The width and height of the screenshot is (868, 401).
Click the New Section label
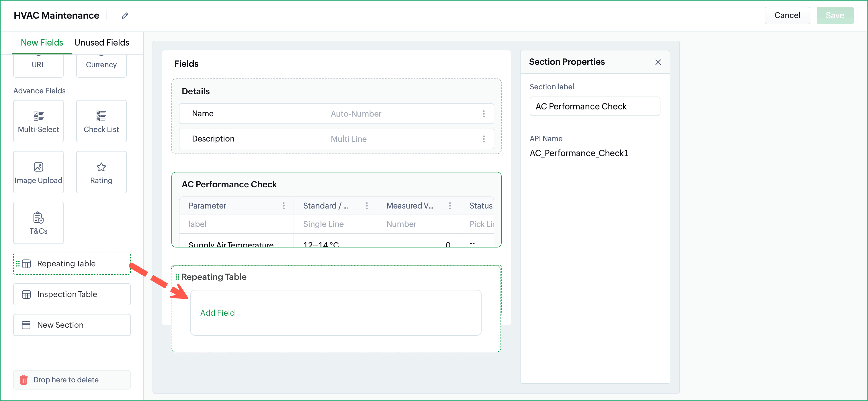pos(60,325)
